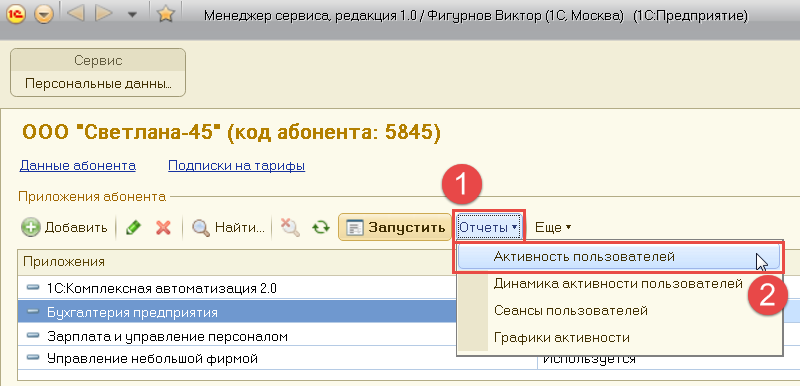Open the Еще dropdown menu

click(553, 227)
